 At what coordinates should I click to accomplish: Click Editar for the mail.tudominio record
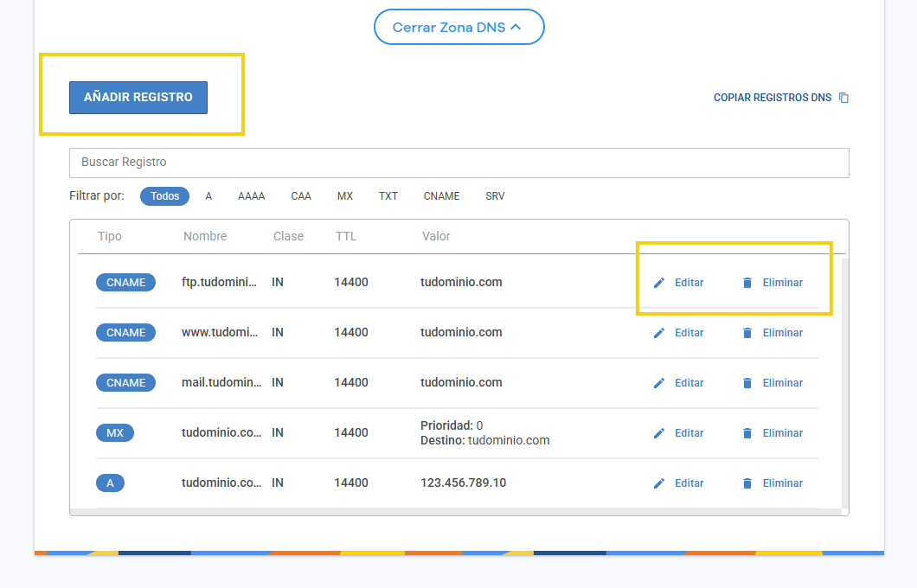click(689, 383)
